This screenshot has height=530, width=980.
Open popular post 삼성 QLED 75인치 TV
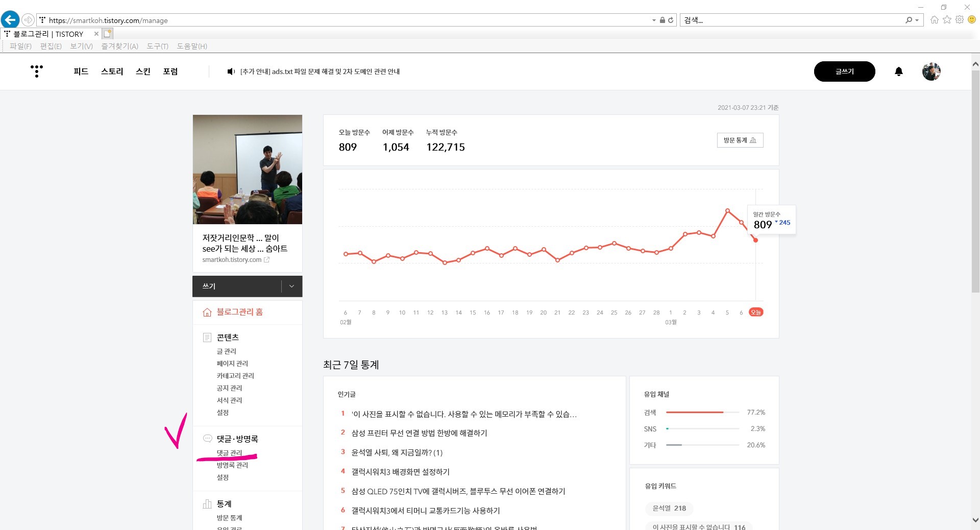[458, 491]
